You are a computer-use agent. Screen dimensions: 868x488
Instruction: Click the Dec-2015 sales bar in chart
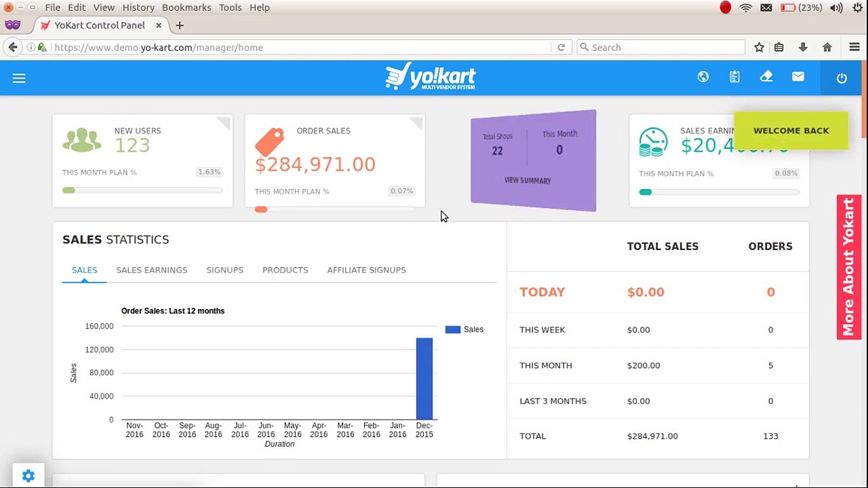(425, 379)
